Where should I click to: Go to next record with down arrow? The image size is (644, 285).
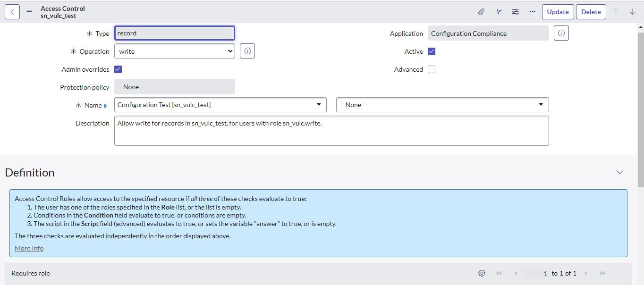[x=633, y=12]
